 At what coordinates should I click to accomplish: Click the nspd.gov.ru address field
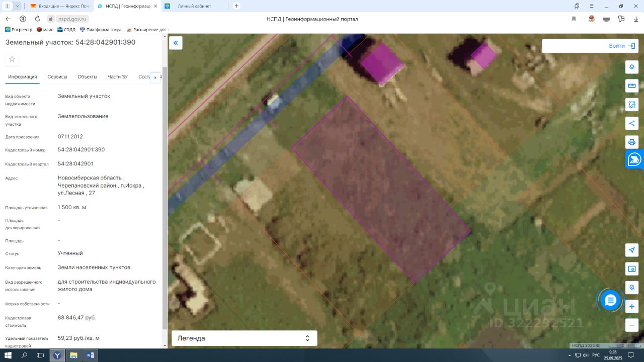(x=73, y=19)
